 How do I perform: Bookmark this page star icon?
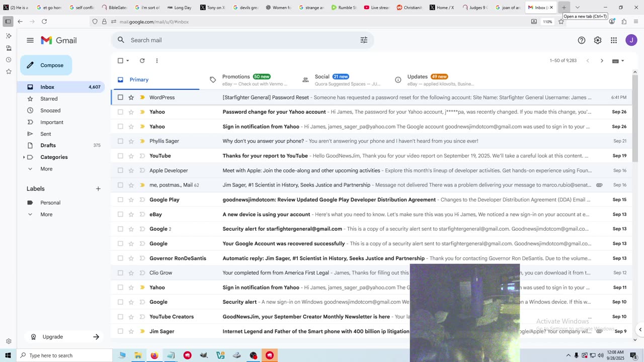(x=561, y=22)
